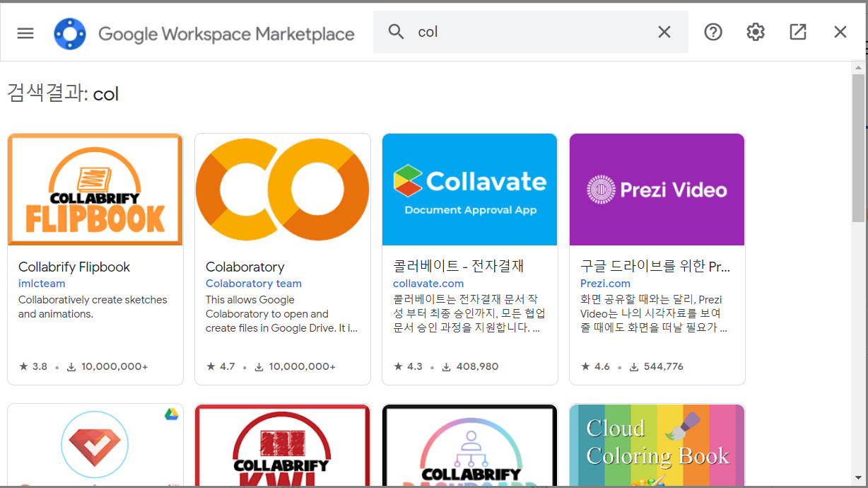The width and height of the screenshot is (868, 488).
Task: Open the Help question mark icon
Action: 713,32
